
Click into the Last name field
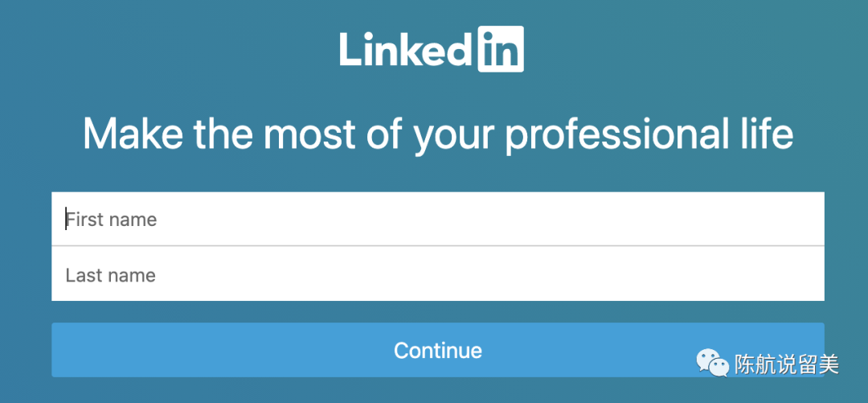click(x=438, y=275)
